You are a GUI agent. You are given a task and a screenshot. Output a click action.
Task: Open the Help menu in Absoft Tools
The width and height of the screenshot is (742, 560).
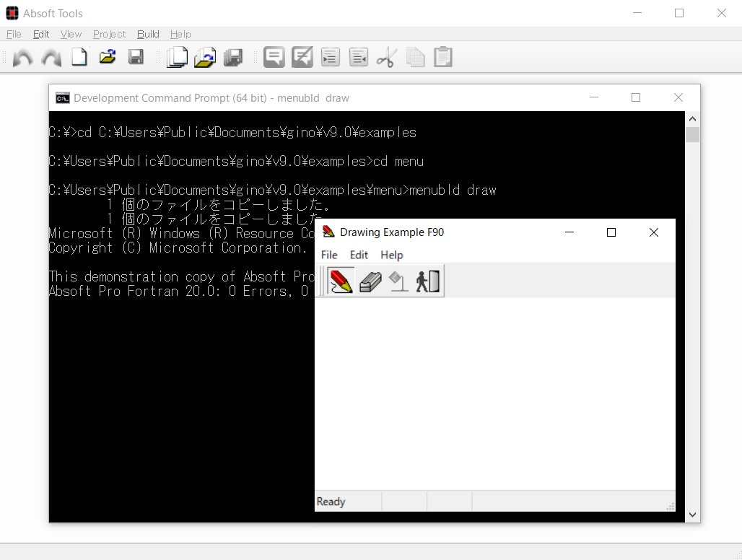click(x=180, y=34)
